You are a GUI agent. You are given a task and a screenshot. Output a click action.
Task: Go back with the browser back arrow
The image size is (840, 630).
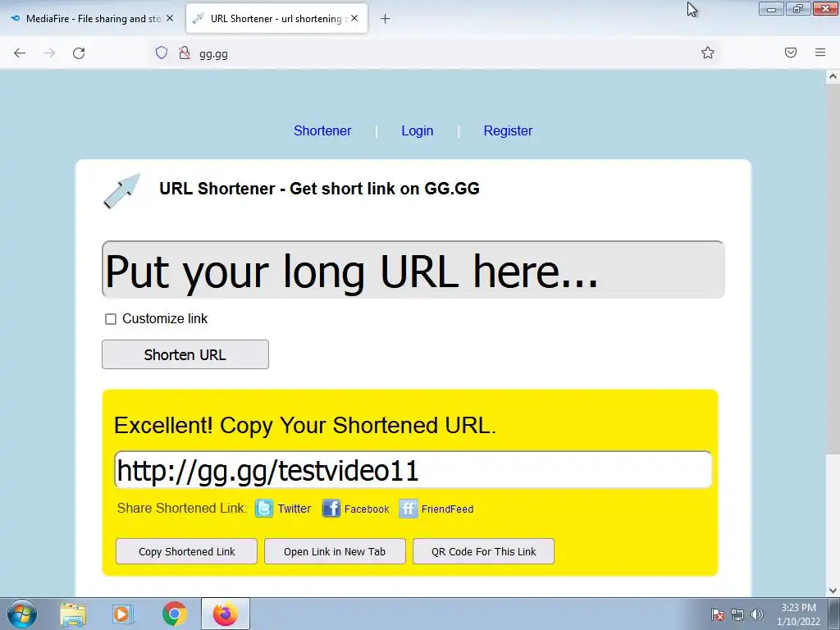point(20,53)
